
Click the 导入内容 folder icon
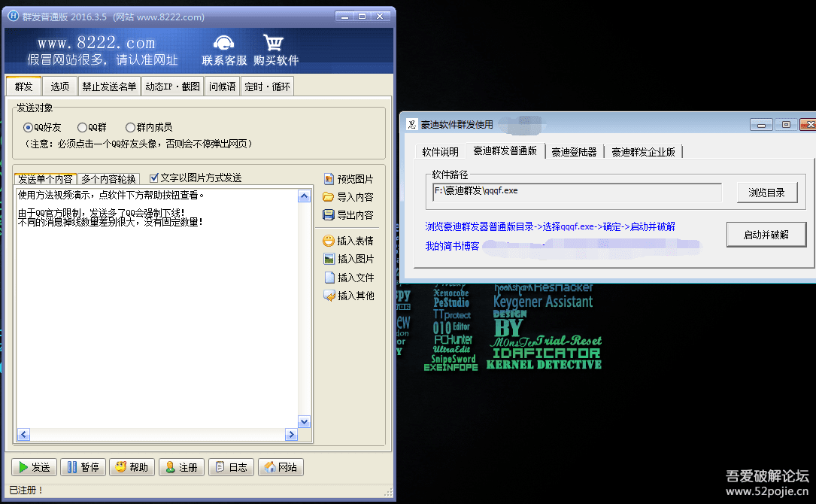[x=329, y=197]
